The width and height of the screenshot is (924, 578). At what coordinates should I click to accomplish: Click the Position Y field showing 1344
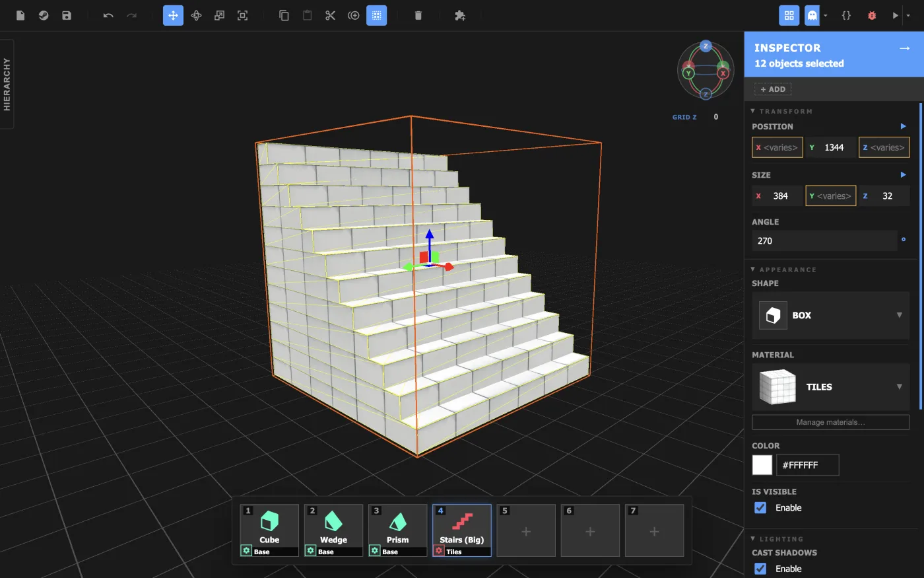coord(830,147)
